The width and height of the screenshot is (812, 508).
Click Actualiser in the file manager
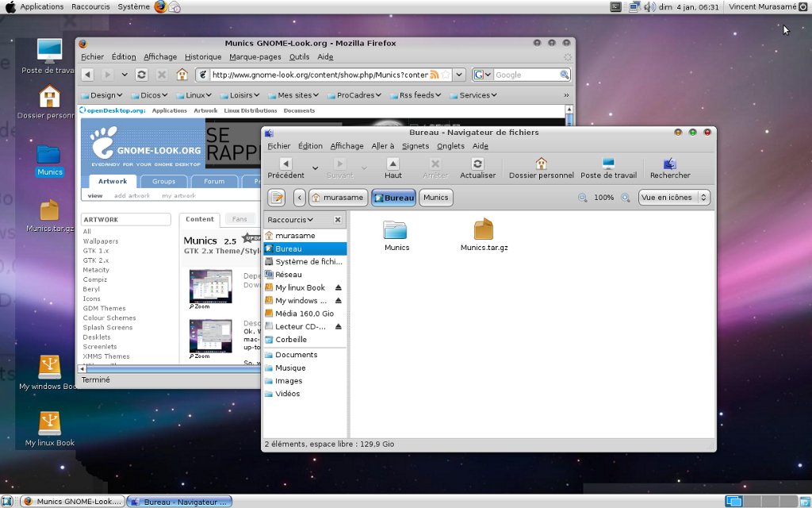[477, 168]
